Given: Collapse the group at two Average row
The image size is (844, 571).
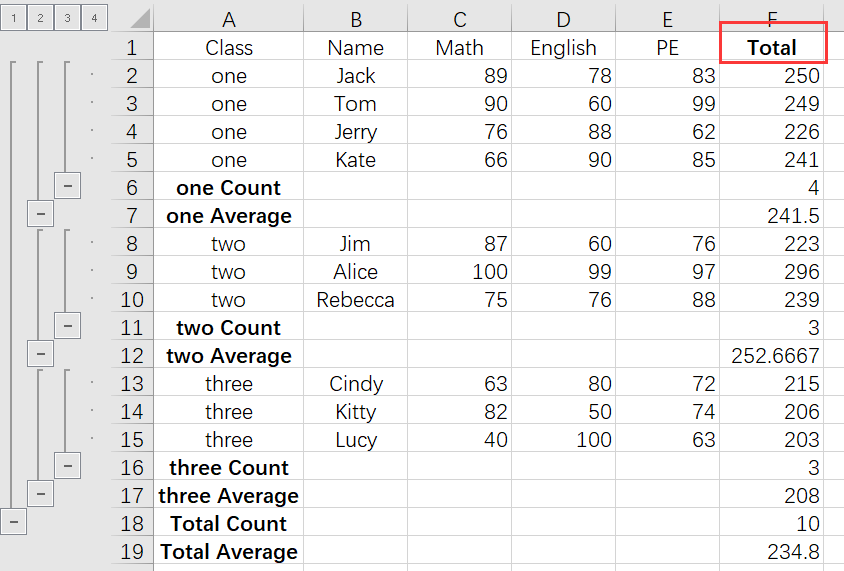Looking at the screenshot, I should point(40,354).
